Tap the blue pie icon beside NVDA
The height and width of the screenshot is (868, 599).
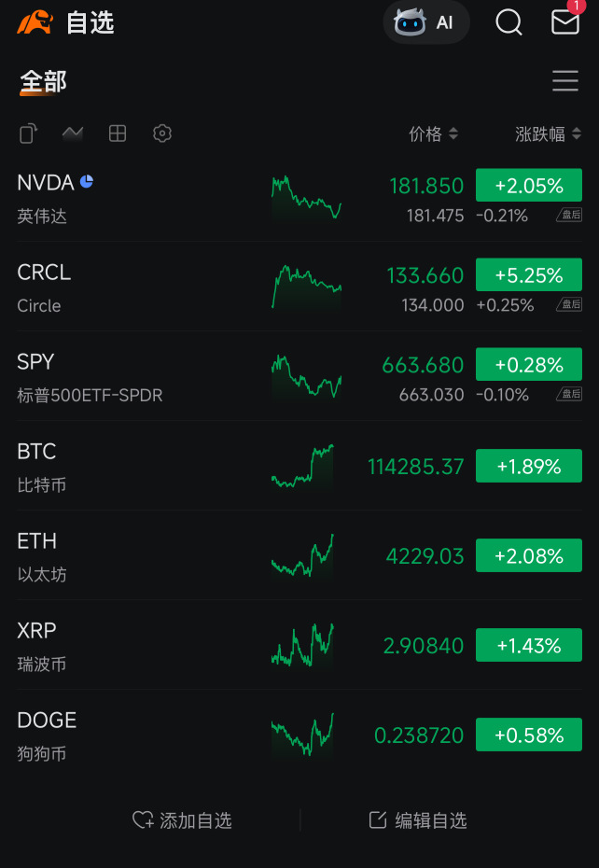87,181
